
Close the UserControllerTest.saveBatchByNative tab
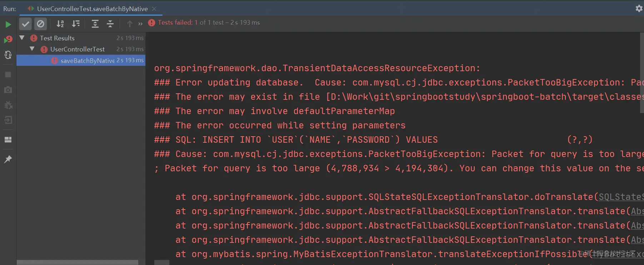click(154, 9)
